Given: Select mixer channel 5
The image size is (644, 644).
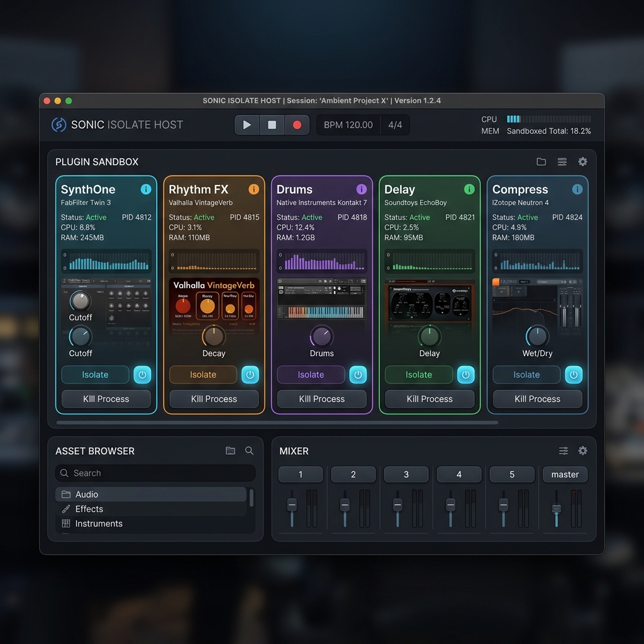Looking at the screenshot, I should [x=512, y=474].
